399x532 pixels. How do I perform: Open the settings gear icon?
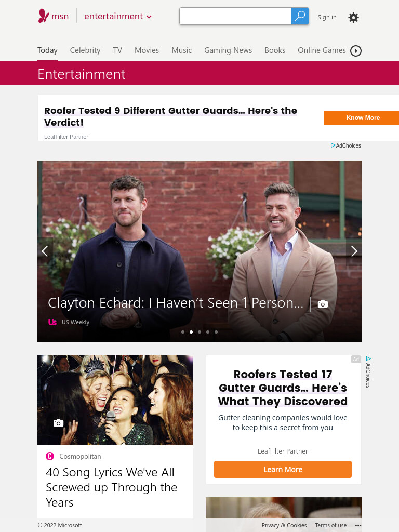click(x=353, y=17)
